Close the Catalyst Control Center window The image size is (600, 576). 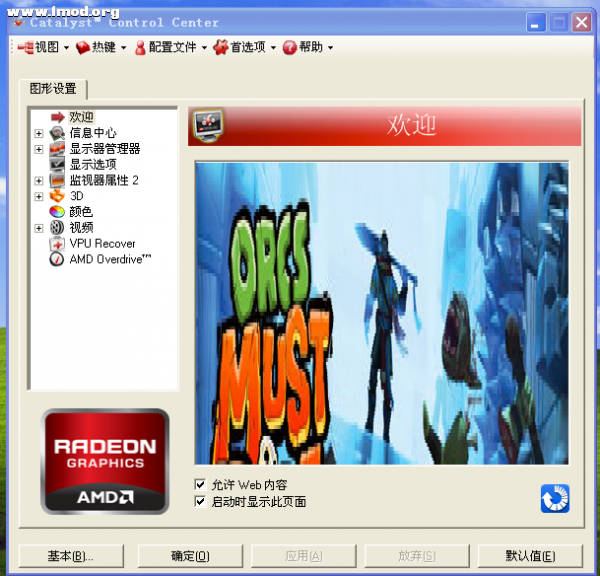tap(582, 22)
